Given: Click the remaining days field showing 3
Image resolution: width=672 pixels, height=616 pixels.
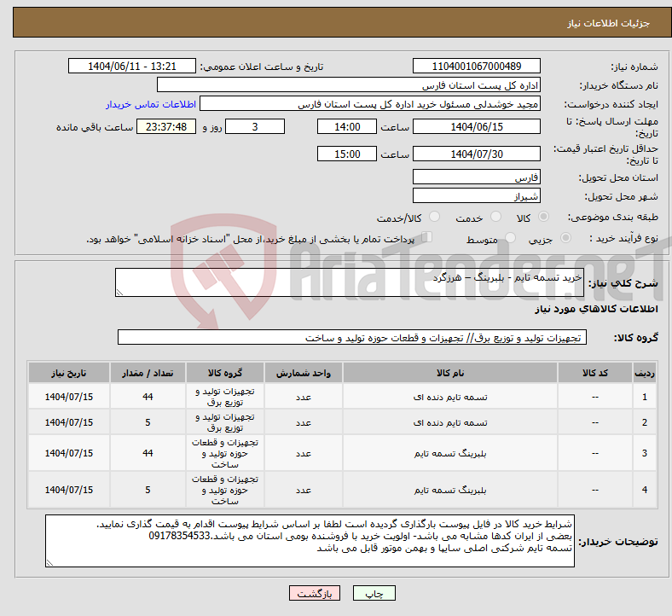Looking at the screenshot, I should [255, 127].
